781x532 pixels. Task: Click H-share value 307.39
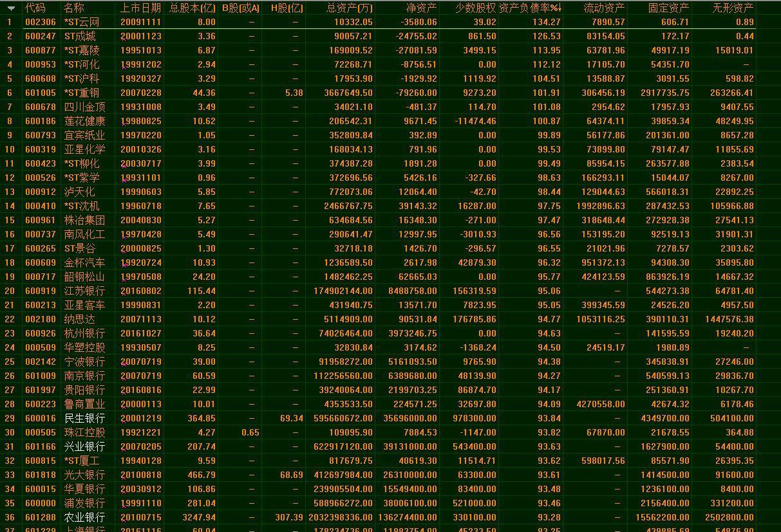[288, 517]
